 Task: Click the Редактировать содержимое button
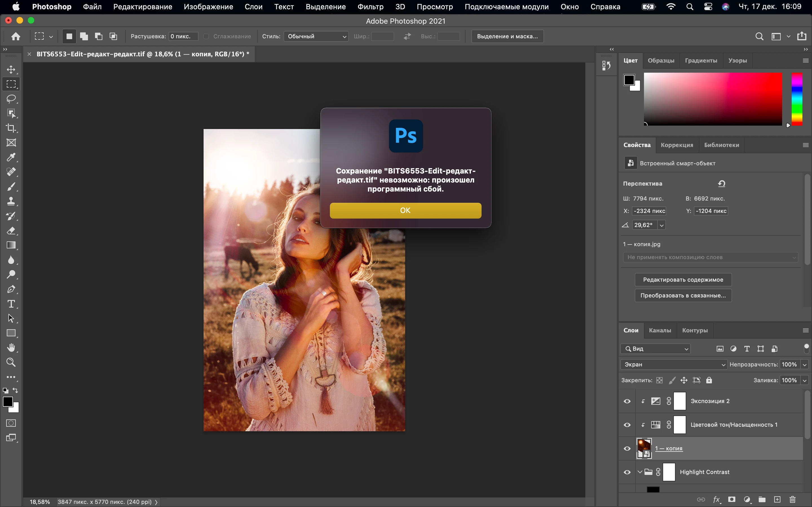click(683, 280)
